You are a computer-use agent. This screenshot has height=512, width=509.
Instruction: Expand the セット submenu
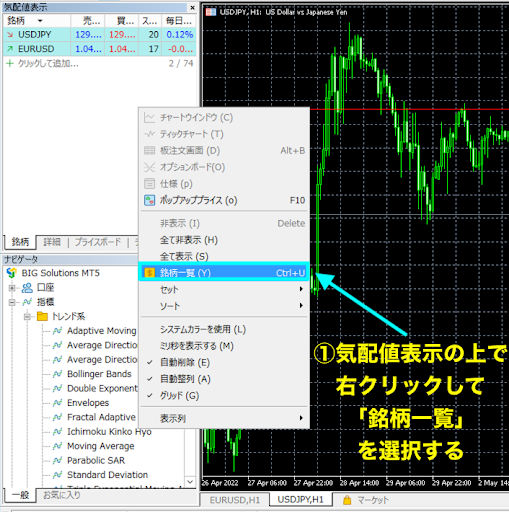pos(224,289)
